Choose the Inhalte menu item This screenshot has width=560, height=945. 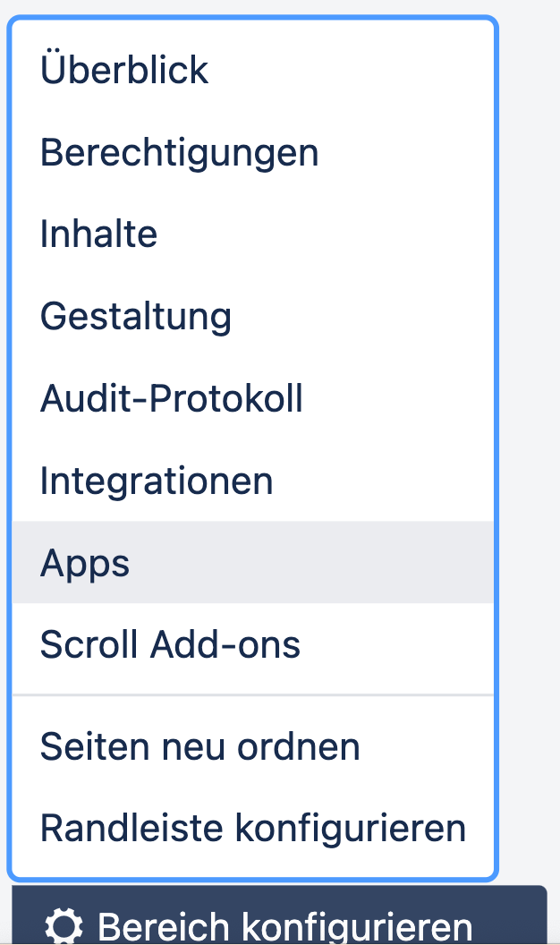tap(98, 234)
